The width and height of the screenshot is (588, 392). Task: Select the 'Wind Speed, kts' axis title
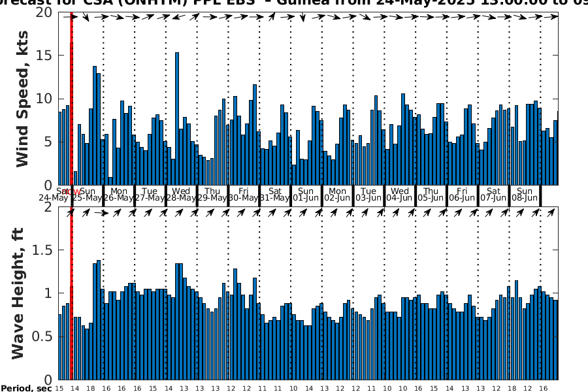(22, 99)
